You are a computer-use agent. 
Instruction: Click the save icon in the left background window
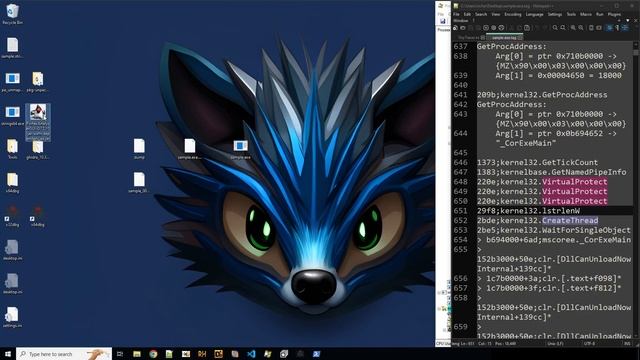tap(443, 21)
